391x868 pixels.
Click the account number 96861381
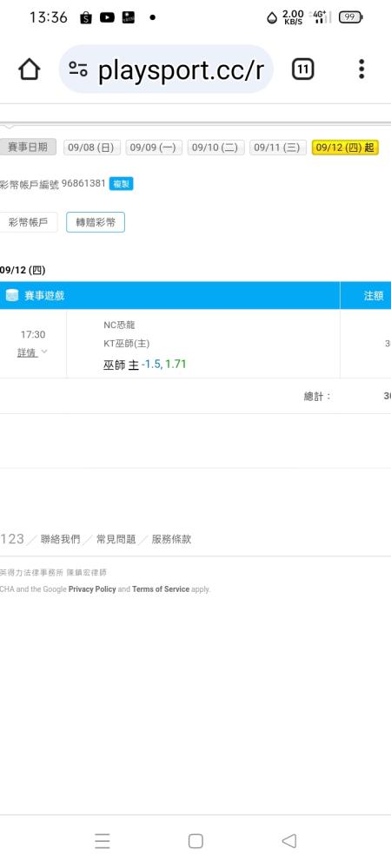[x=83, y=183]
